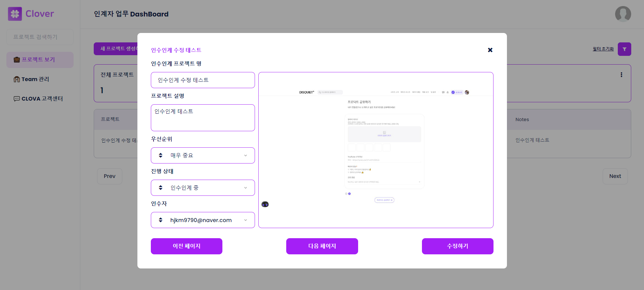Click the CLOVA 고객센터 chat icon
This screenshot has width=644, height=290.
(x=17, y=99)
